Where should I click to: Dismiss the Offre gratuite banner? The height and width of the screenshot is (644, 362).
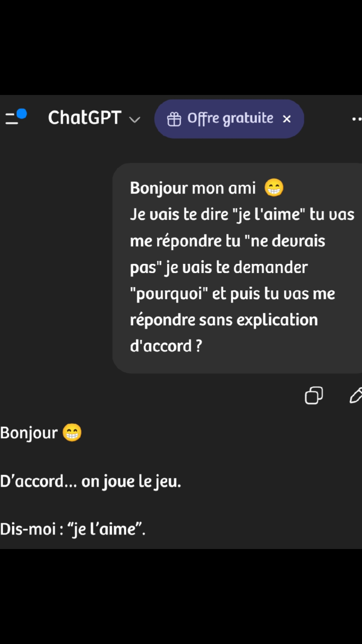(x=287, y=119)
